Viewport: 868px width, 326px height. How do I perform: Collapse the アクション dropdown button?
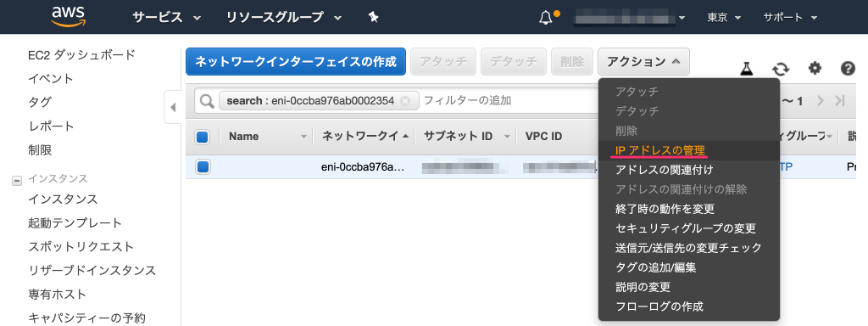[643, 61]
